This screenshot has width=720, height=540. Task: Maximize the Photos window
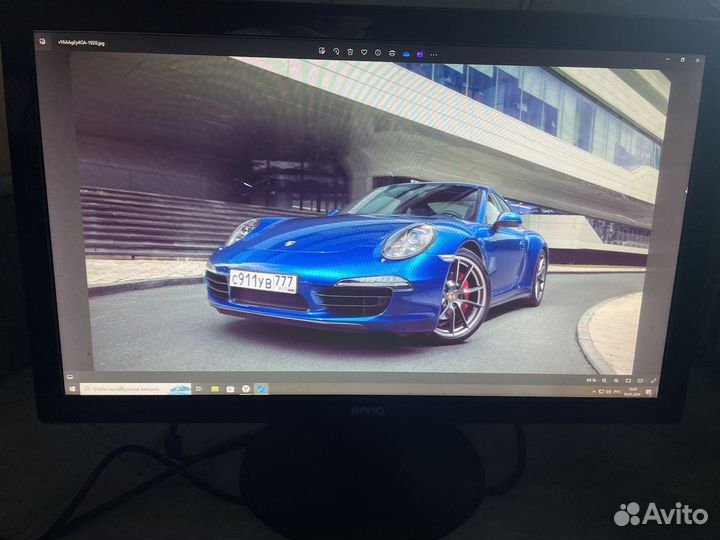point(682,60)
